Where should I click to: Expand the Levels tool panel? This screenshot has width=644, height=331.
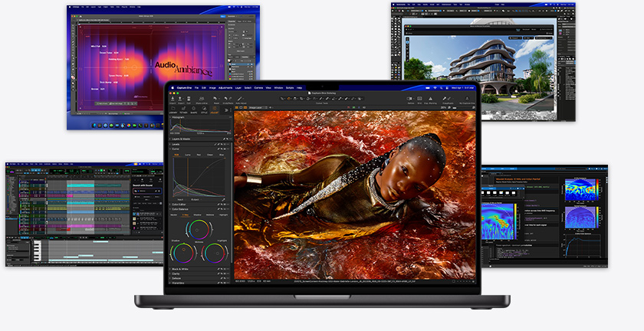(200, 144)
